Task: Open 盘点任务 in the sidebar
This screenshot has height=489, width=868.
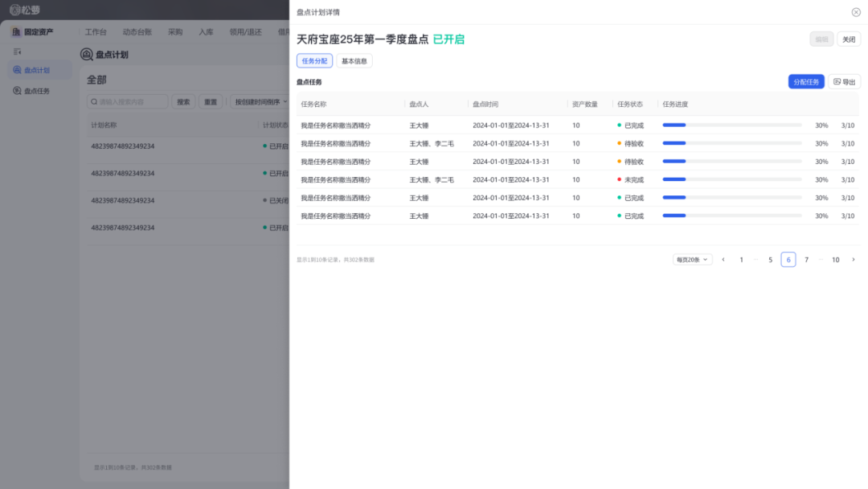Action: tap(36, 91)
